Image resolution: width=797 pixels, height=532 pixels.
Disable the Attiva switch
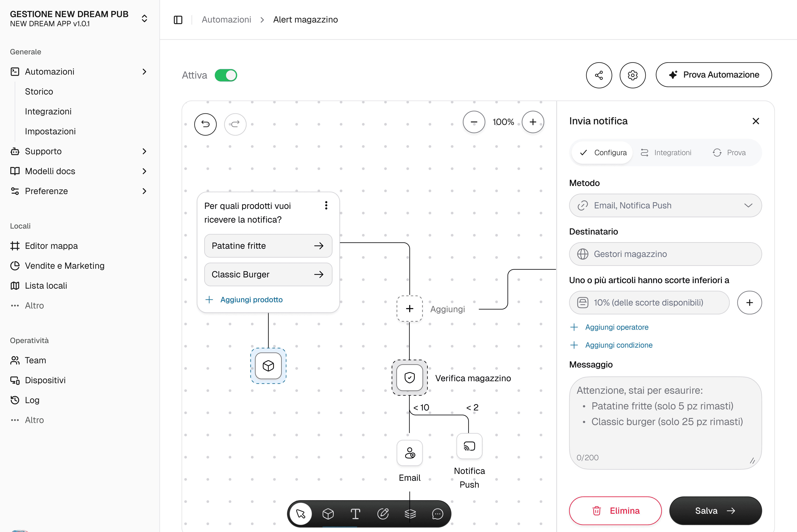click(226, 75)
